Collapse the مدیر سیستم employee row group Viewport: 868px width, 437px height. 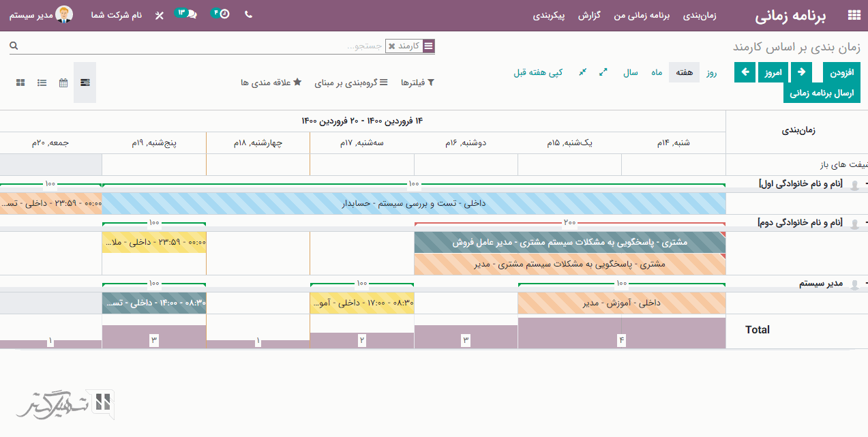tap(865, 284)
